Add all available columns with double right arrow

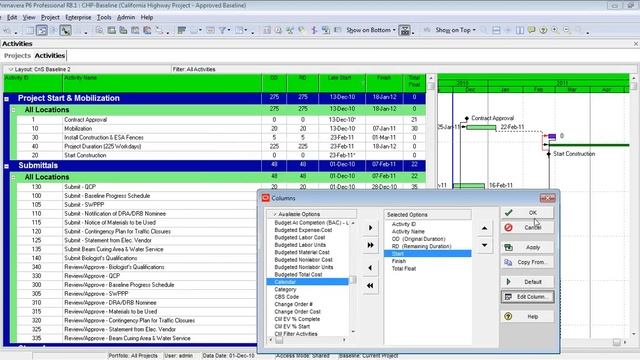click(x=370, y=245)
